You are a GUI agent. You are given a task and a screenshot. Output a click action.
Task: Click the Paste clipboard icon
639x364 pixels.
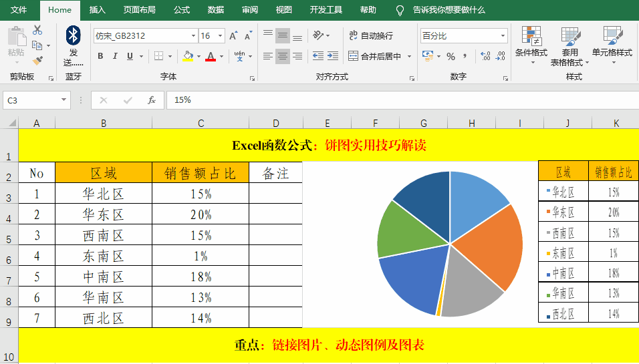[x=17, y=37]
